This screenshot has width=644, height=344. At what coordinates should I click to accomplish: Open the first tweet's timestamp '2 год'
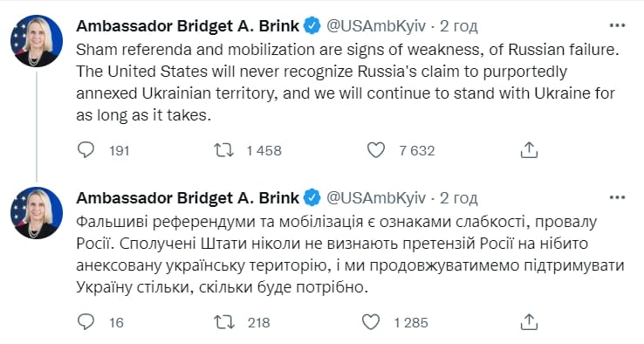coord(459,26)
